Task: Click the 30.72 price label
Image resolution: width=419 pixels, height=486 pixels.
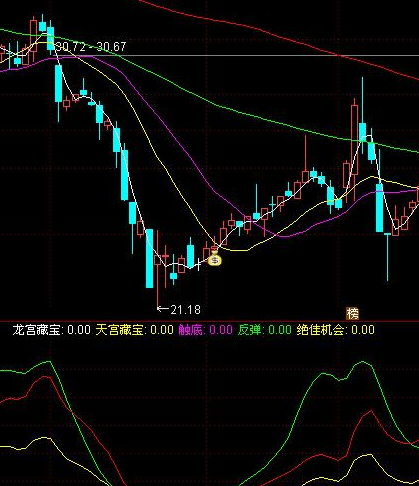Action: coord(71,47)
